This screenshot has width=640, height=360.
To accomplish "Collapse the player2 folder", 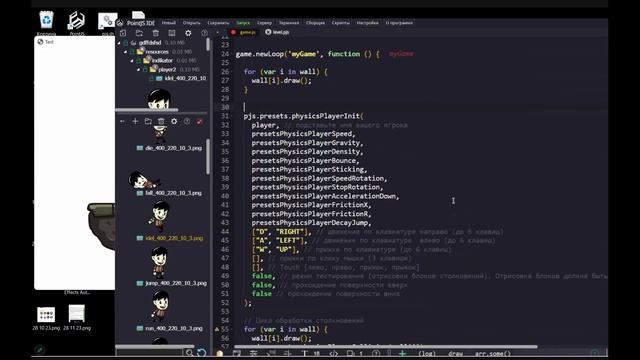I will click(138, 70).
